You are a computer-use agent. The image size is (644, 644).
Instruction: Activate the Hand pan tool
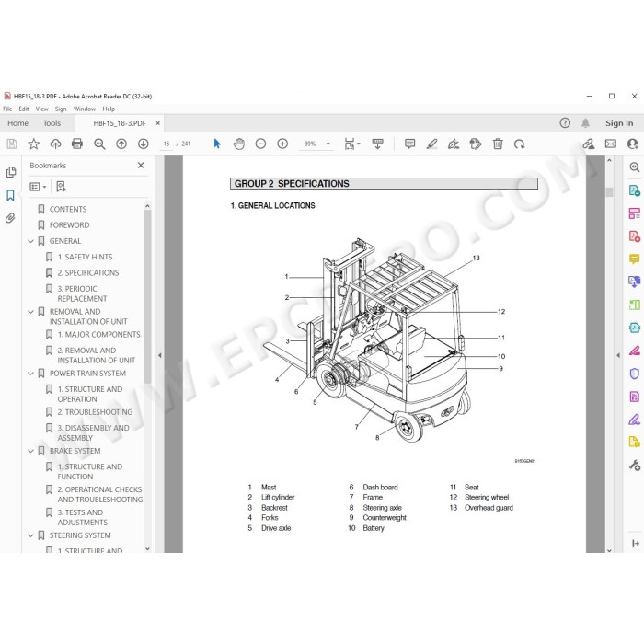[x=239, y=144]
